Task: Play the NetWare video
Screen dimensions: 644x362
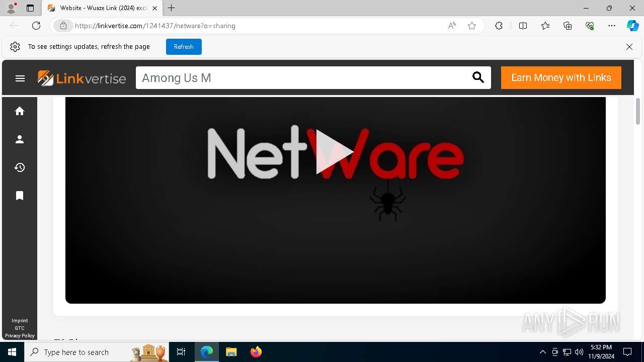Action: pos(334,152)
